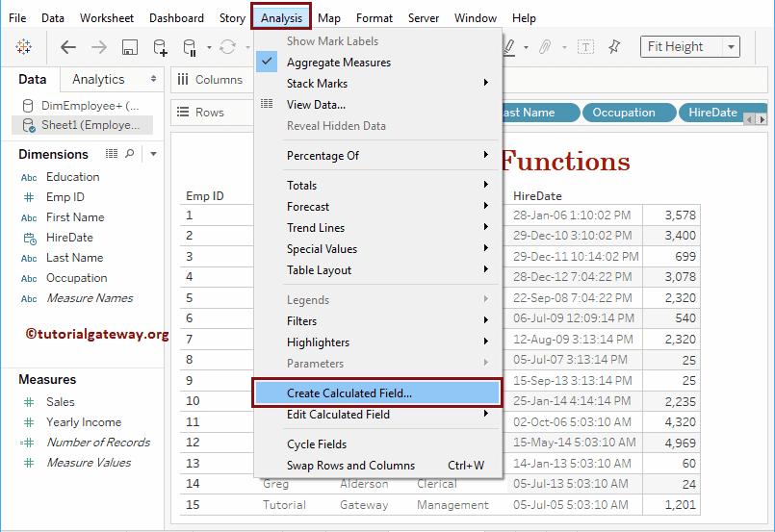The width and height of the screenshot is (775, 532).
Task: Open the Dimensions pane dropdown arrow
Action: (154, 154)
